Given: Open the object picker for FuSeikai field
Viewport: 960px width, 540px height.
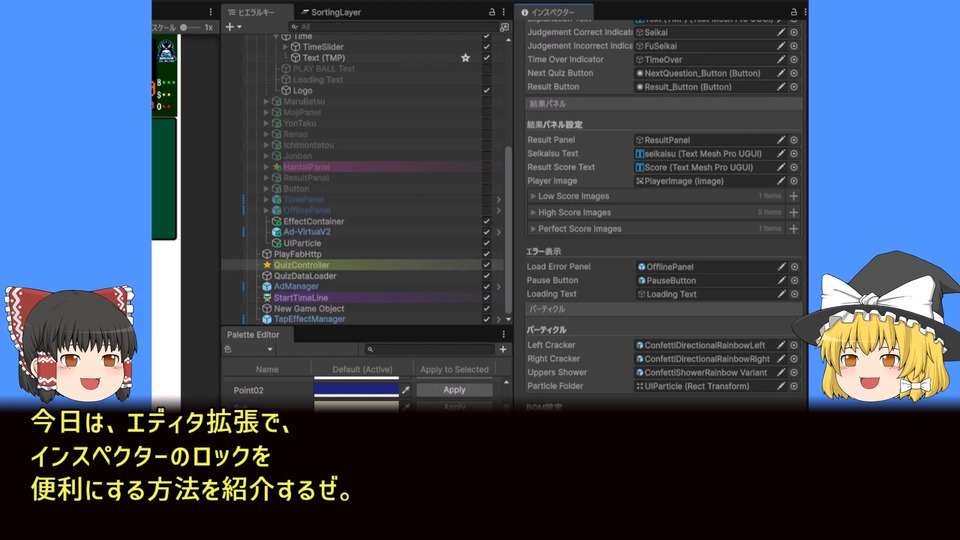Looking at the screenshot, I should [794, 46].
